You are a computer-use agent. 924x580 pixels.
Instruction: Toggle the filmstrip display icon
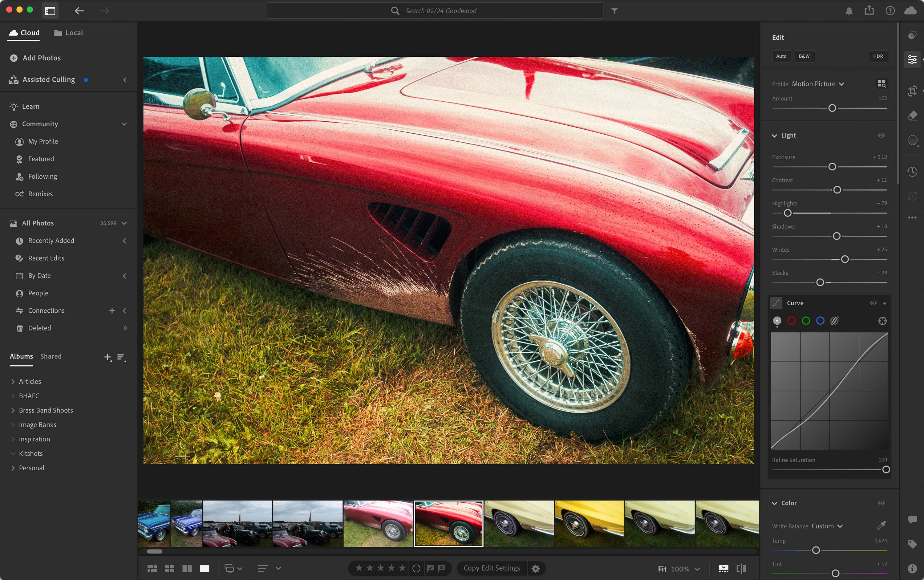tap(723, 569)
